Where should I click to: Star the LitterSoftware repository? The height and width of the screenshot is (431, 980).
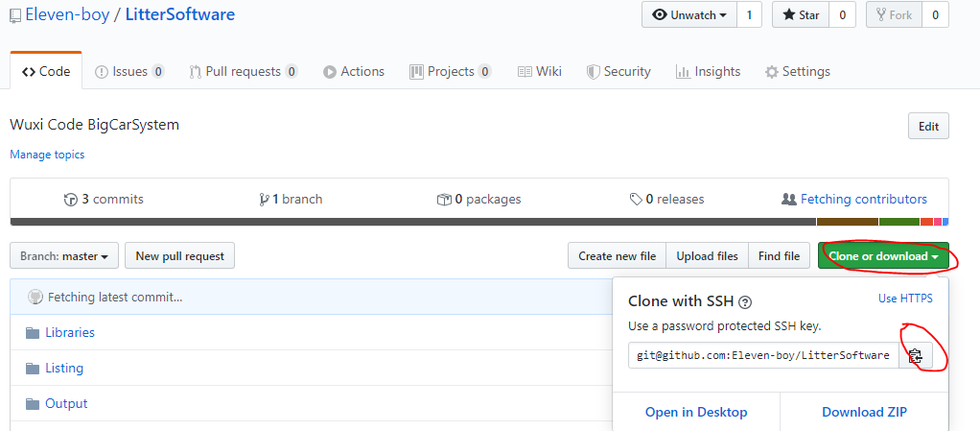[x=801, y=15]
